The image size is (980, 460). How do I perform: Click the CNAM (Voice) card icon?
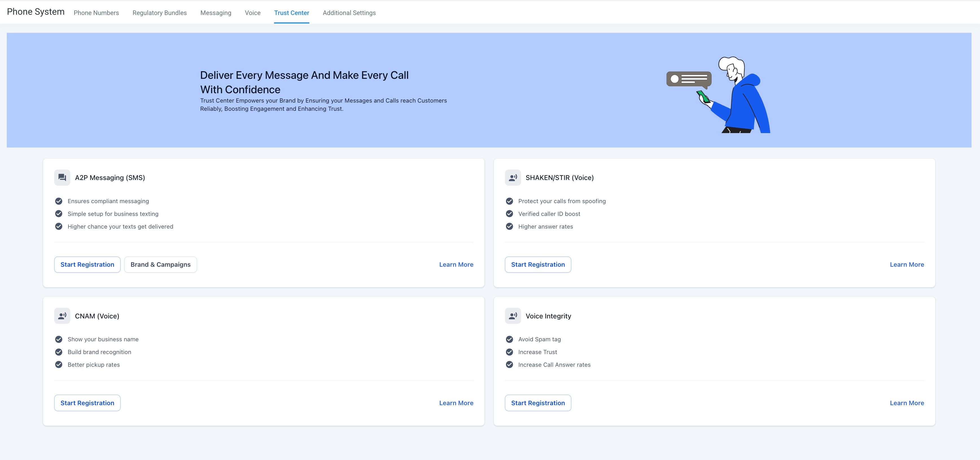[x=62, y=316]
